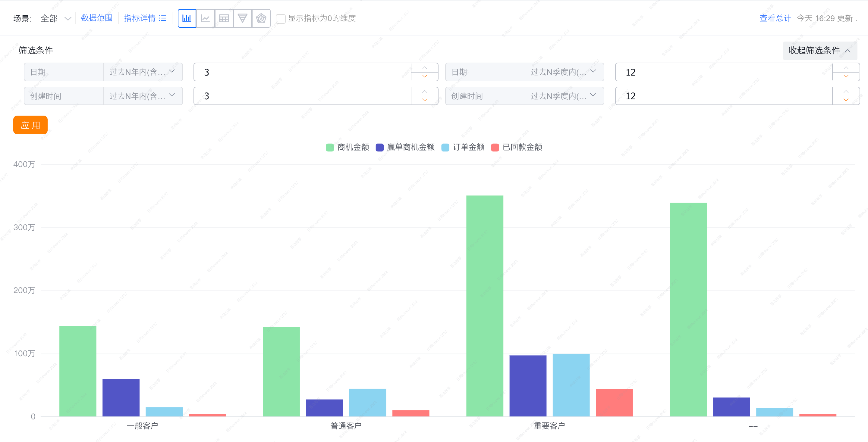The width and height of the screenshot is (868, 442).
Task: Toggle 商机金额 legend series
Action: click(348, 147)
